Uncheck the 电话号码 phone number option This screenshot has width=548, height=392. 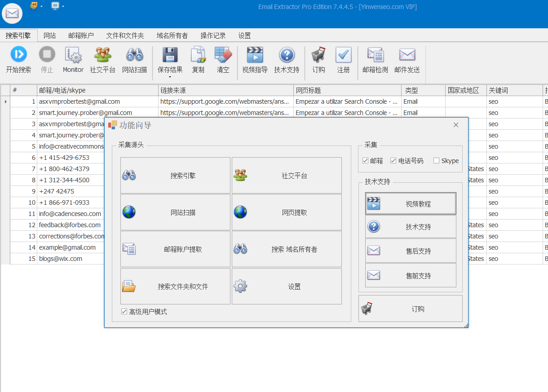393,161
